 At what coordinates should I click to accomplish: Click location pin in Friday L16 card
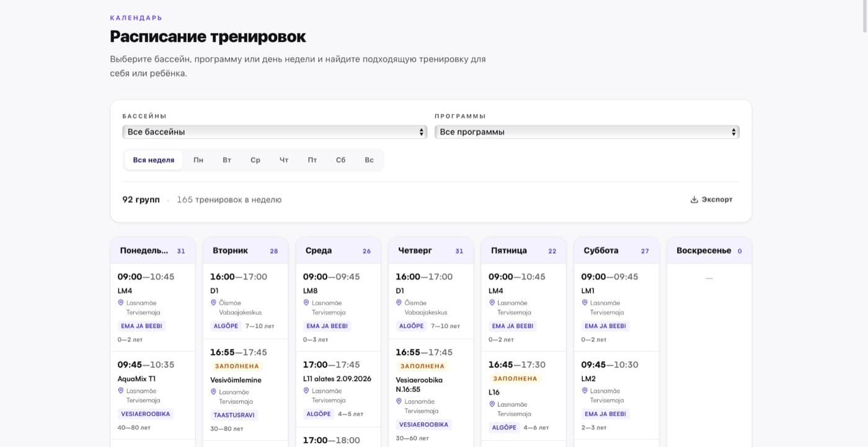click(492, 404)
